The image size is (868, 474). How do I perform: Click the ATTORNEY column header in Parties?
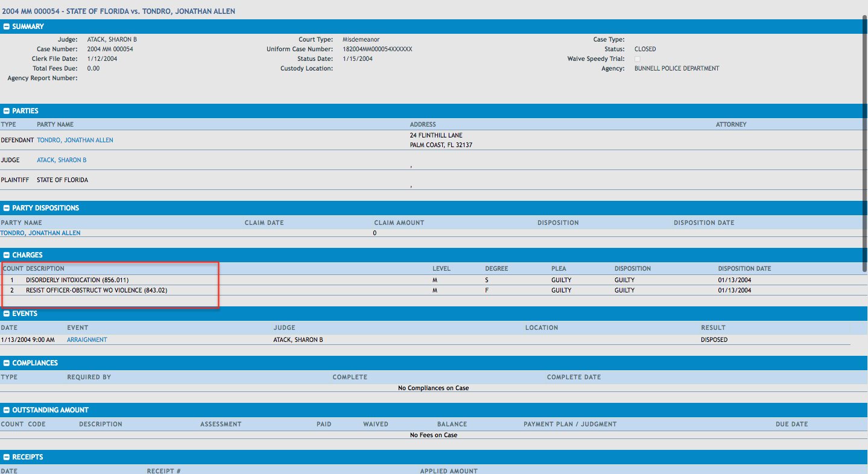click(731, 124)
